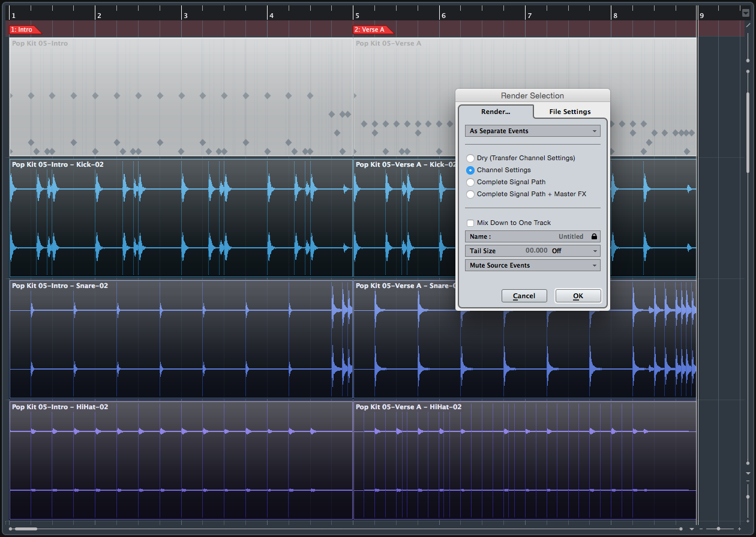756x537 pixels.
Task: Choose Complete Signal Path rendering
Action: coord(470,182)
